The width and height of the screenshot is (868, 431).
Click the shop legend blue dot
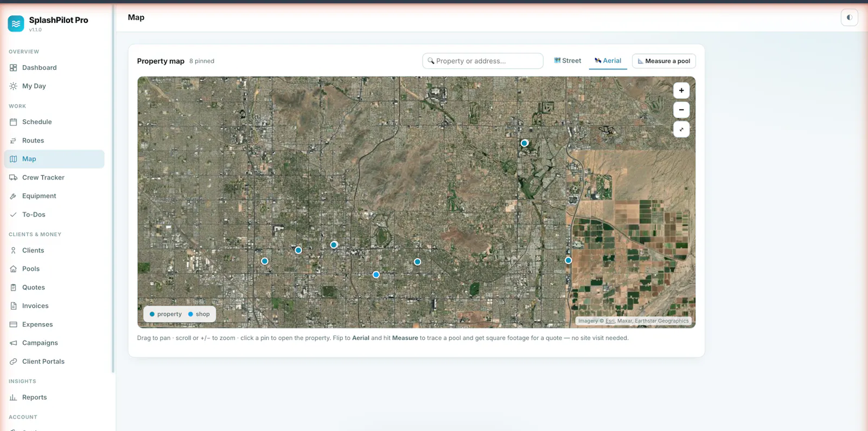pyautogui.click(x=190, y=314)
